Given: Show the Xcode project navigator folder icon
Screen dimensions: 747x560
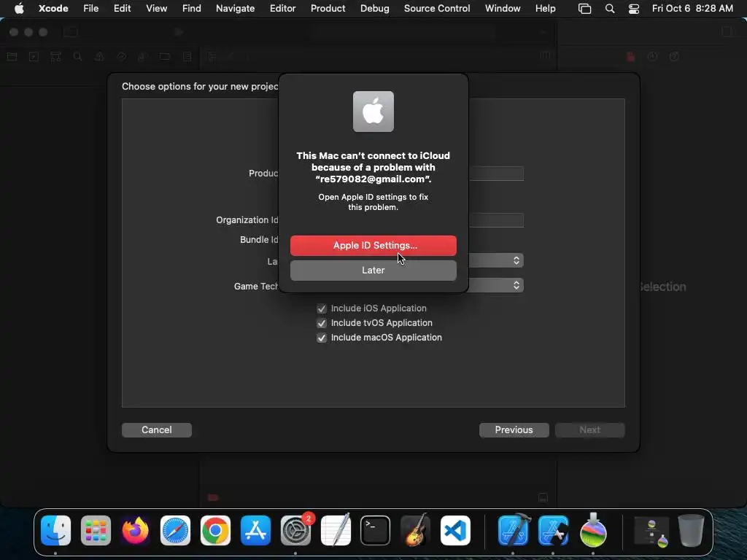Looking at the screenshot, I should [x=12, y=57].
